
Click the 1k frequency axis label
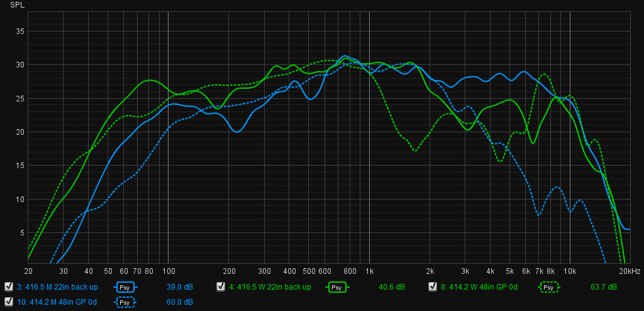click(x=369, y=271)
